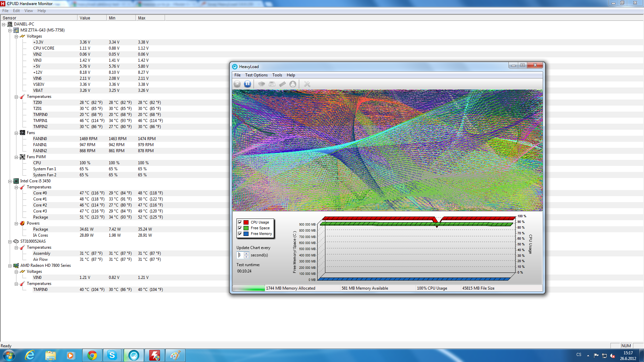This screenshot has width=644, height=362.
Task: Click the Powers flame icon
Action: point(22,223)
